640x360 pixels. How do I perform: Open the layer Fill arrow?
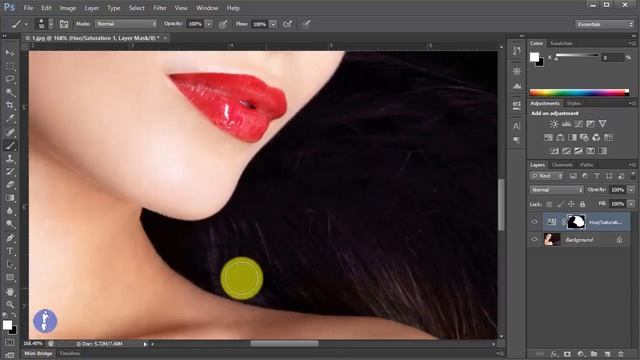[x=631, y=204]
